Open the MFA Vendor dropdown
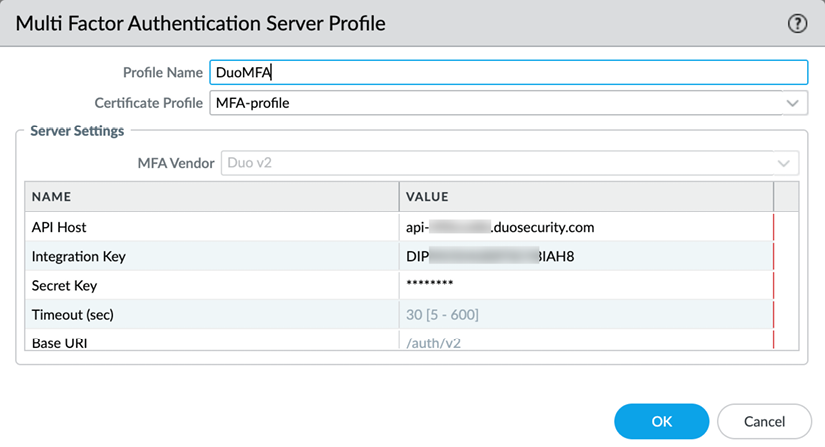 [x=510, y=163]
